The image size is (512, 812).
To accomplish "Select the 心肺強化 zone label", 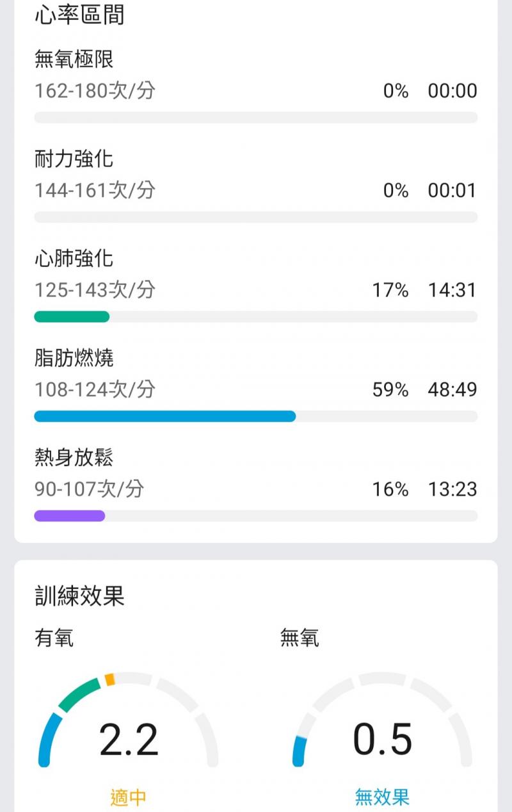I will (74, 259).
